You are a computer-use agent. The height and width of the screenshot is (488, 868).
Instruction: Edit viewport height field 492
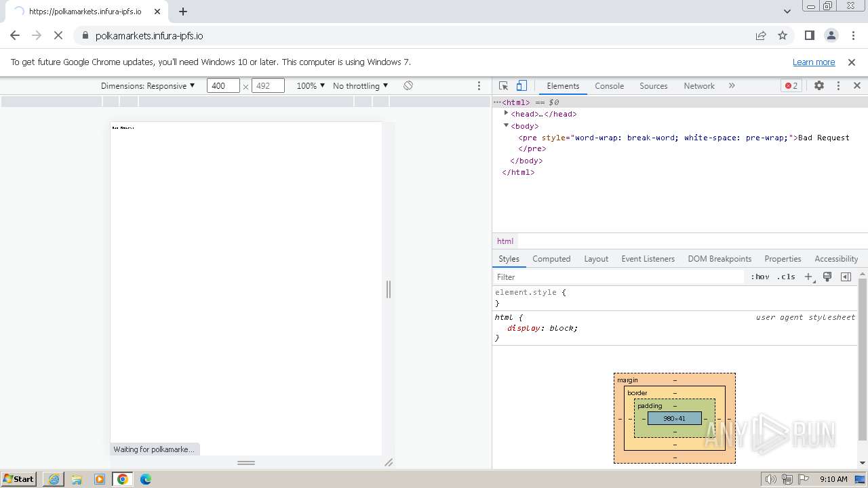[268, 85]
